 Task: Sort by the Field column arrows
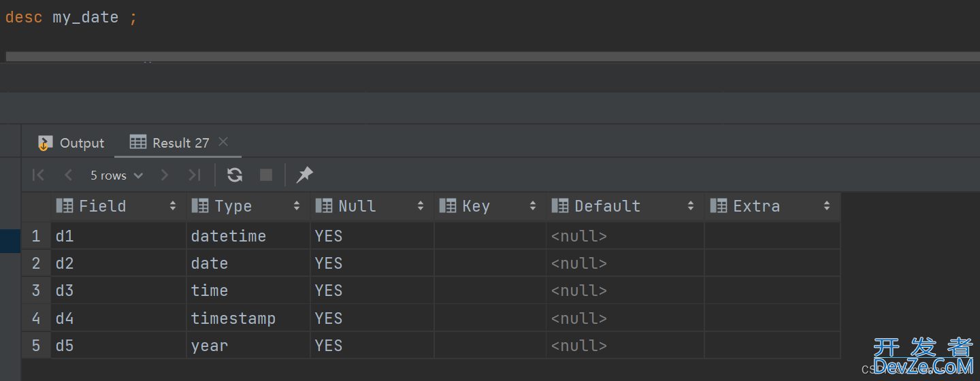pos(173,206)
